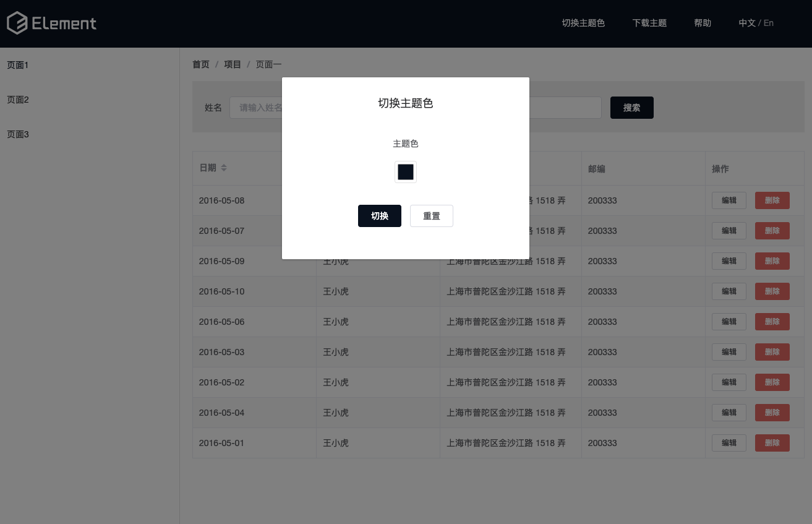Open the 帮助 menu item
The image size is (812, 524).
pyautogui.click(x=703, y=23)
